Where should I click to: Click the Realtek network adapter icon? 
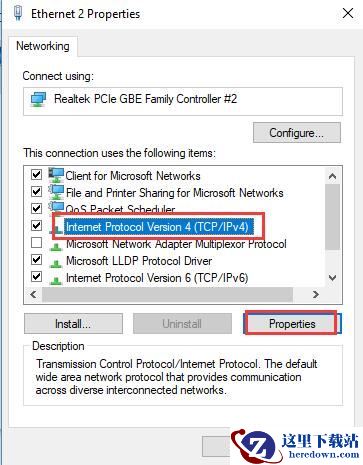[38, 100]
